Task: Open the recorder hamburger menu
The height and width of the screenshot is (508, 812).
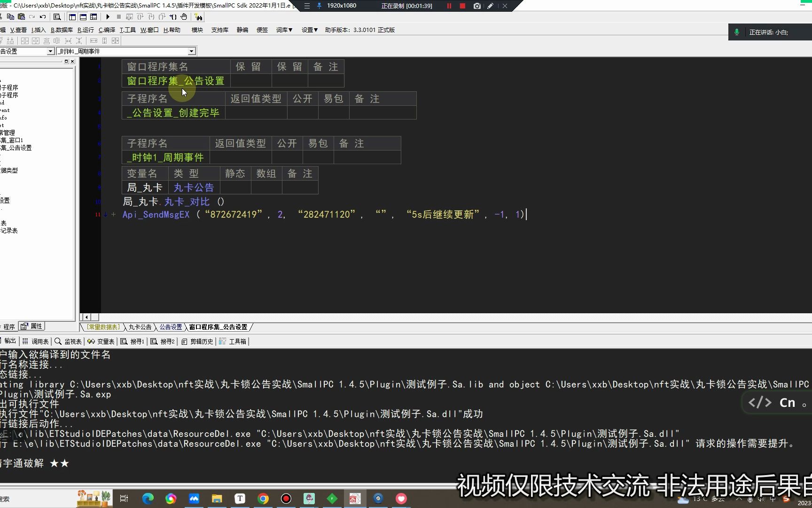Action: (307, 6)
